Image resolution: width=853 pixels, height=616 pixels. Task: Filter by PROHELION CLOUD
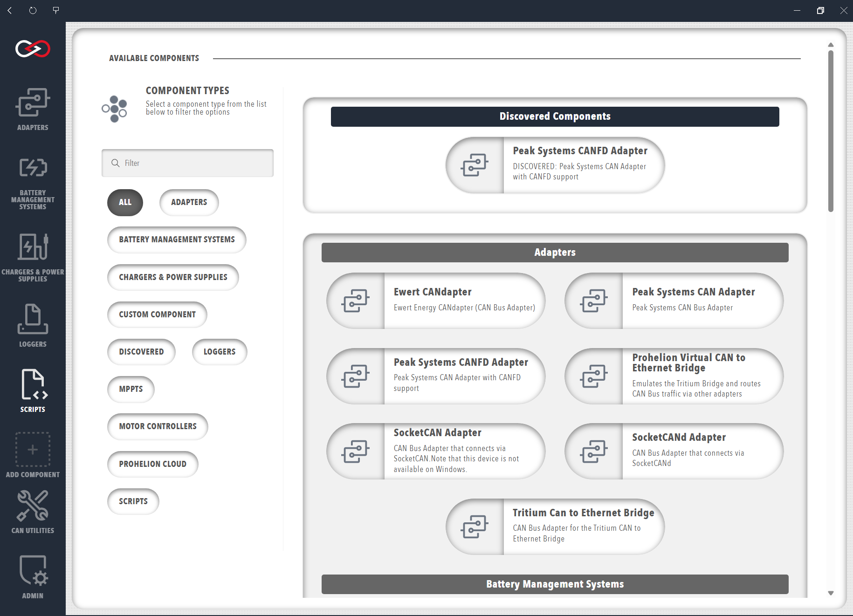[x=152, y=464]
